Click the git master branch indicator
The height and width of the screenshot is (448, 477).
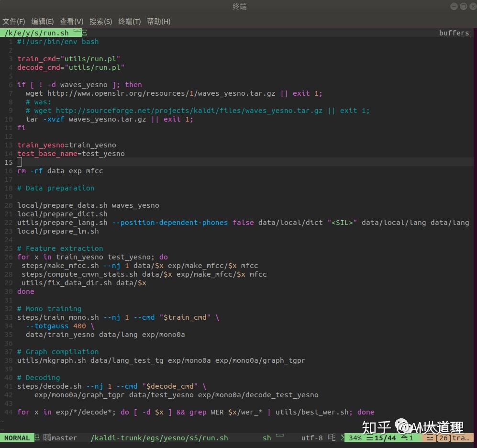(64, 437)
